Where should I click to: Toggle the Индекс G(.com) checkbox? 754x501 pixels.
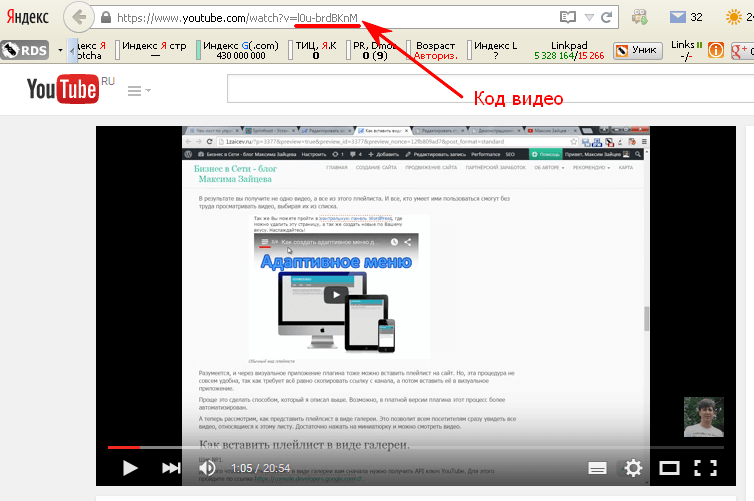click(x=199, y=50)
